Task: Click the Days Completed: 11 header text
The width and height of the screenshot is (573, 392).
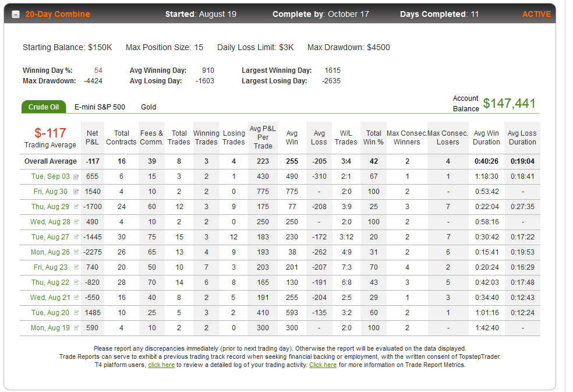Action: pos(439,14)
